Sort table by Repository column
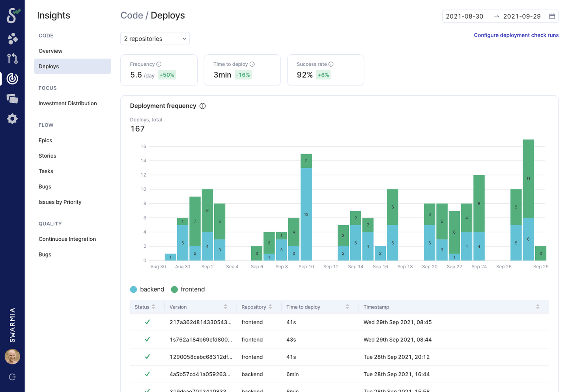The height and width of the screenshot is (392, 568). 271,307
